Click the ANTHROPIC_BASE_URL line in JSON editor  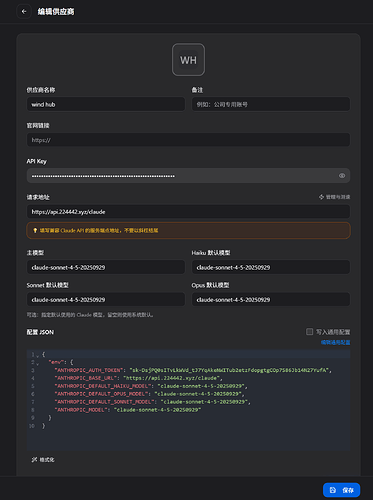(138, 378)
